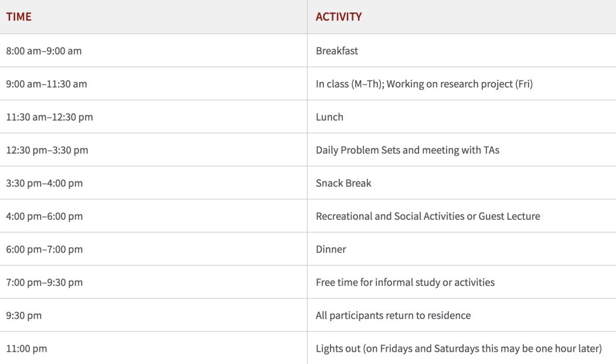The height and width of the screenshot is (364, 616).
Task: Select the 3:30 pm–4:00 pm time cell
Action: point(45,183)
